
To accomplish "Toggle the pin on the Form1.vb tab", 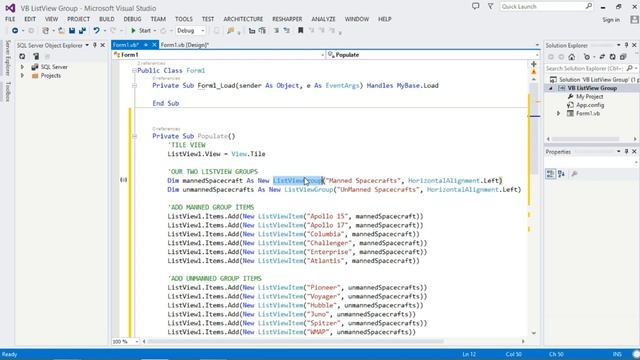I will [146, 45].
